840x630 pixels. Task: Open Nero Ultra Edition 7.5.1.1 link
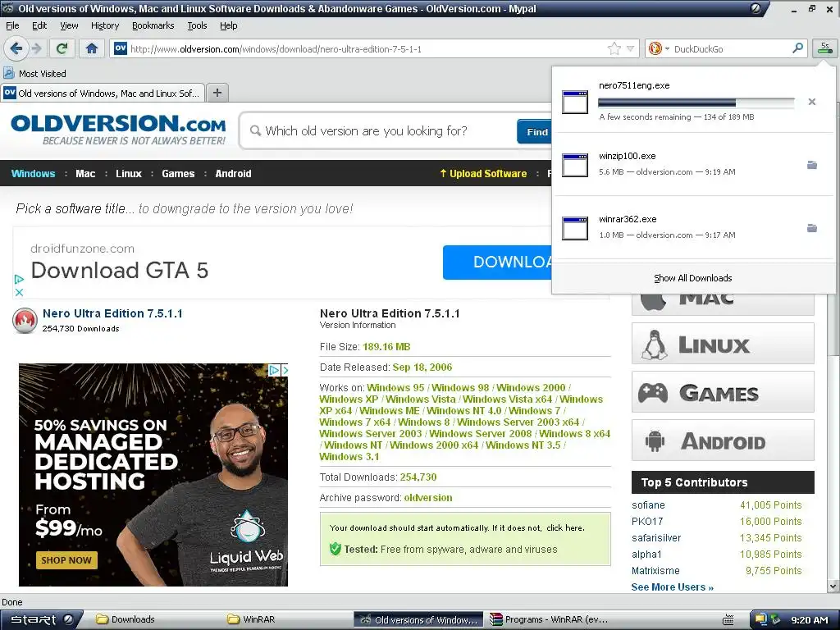112,313
